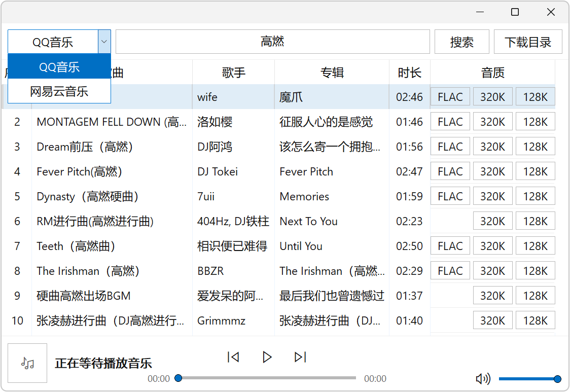Sort by the 专辑 column header
The width and height of the screenshot is (570, 392).
point(332,73)
